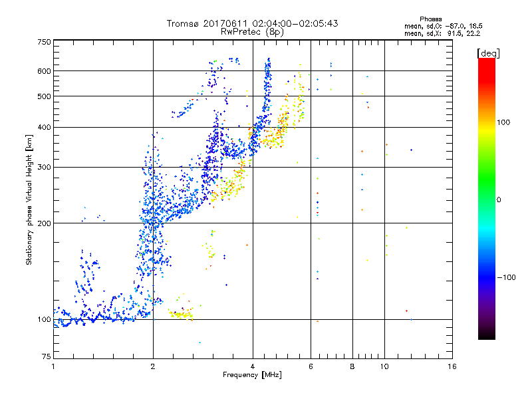The image size is (532, 399).
Task: Click the y-axis tick label '75'
Action: 47,356
